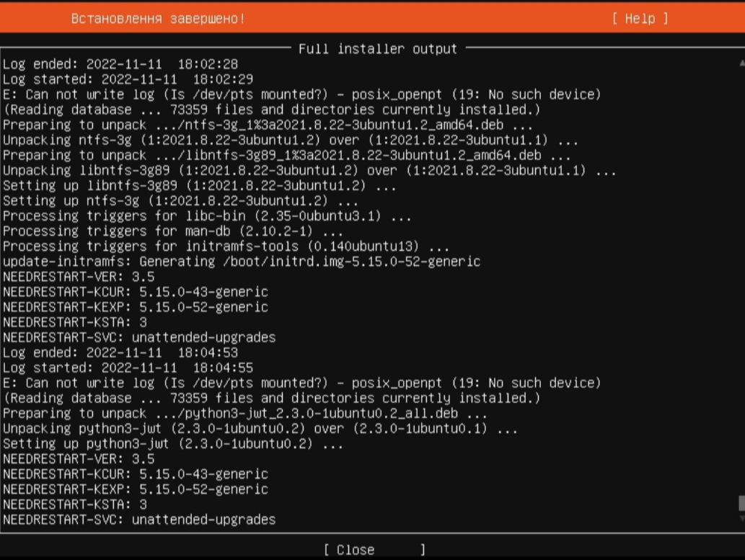The image size is (745, 560).
Task: Select line 'Log started: 2022-11-11 18:04:55'
Action: point(128,368)
